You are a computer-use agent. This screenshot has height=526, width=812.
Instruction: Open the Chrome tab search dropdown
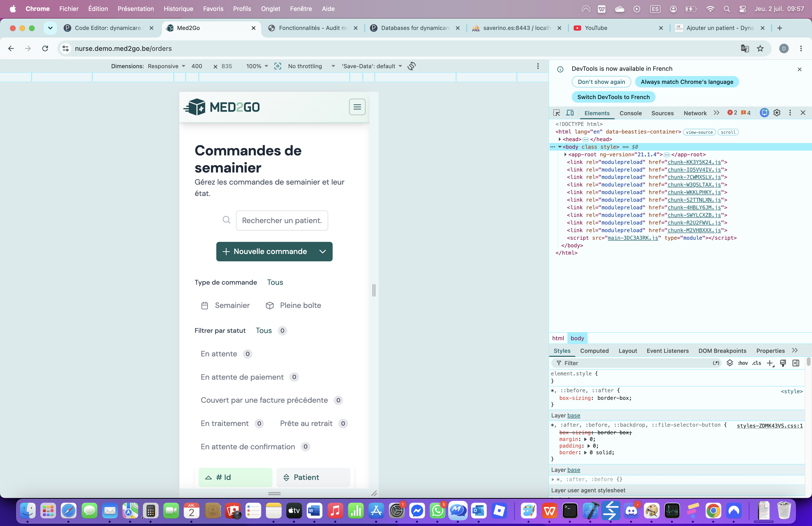(50, 28)
